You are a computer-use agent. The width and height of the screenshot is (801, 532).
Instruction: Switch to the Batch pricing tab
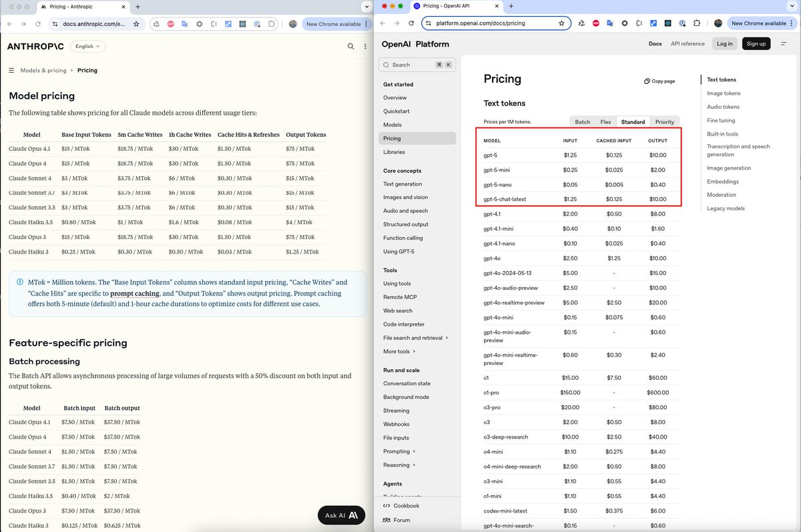coord(583,122)
